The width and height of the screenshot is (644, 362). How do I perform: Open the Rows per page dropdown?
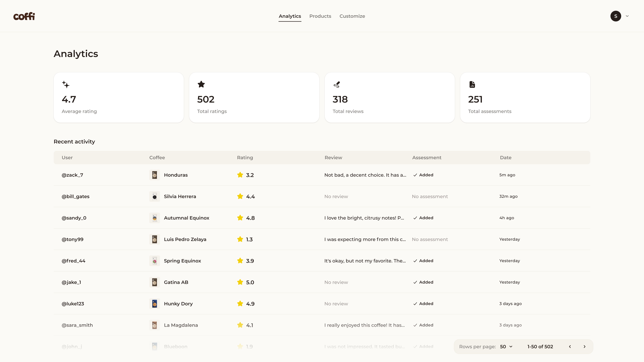506,347
